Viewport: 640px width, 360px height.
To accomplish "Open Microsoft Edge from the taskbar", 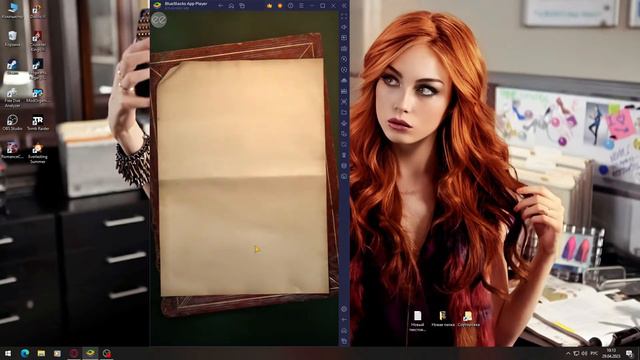I will [25, 353].
